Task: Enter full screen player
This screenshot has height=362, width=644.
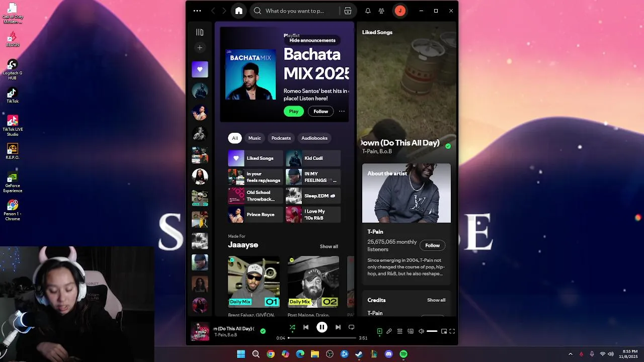Action: [452, 331]
